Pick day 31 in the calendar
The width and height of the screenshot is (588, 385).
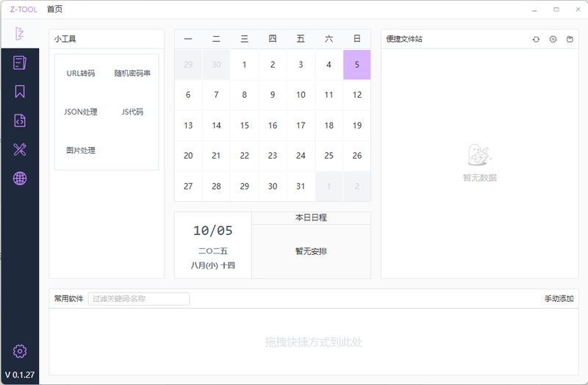[x=301, y=187]
